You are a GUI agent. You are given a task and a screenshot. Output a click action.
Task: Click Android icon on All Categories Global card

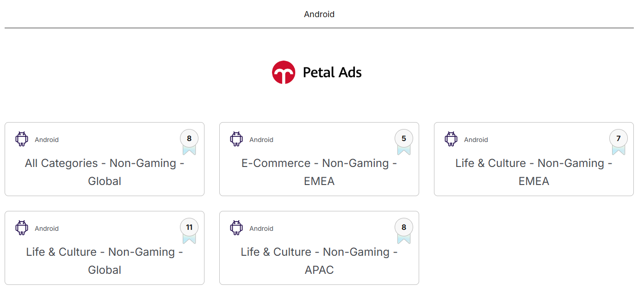(22, 139)
